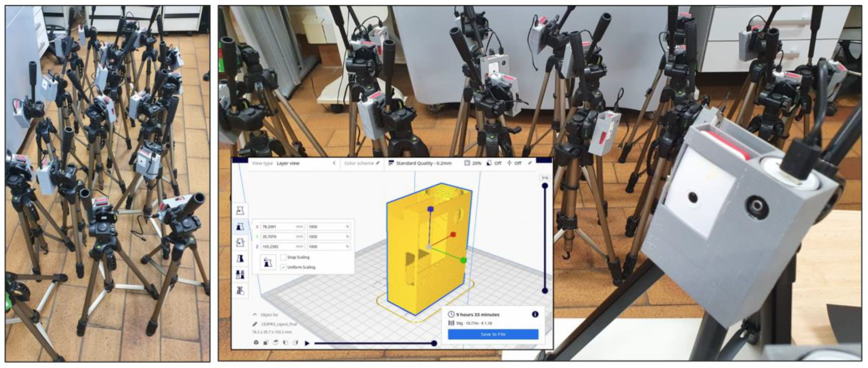Image resolution: width=868 pixels, height=368 pixels.
Task: Click the print info icon
Action: [535, 314]
